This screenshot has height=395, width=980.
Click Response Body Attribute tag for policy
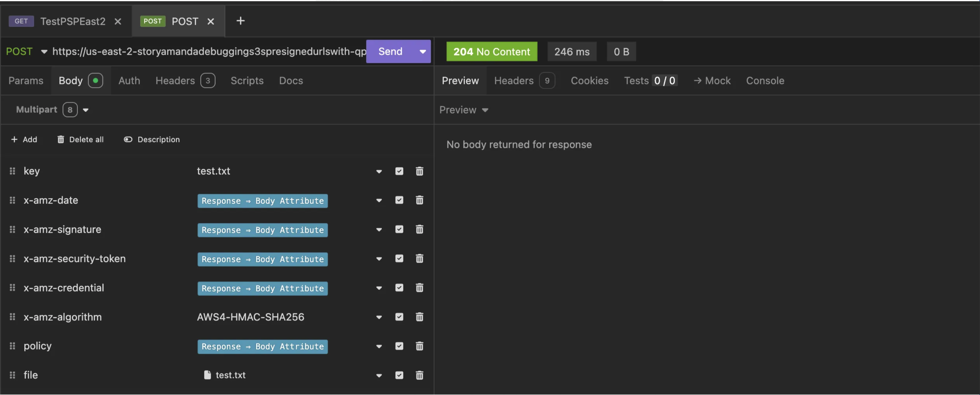click(x=263, y=346)
